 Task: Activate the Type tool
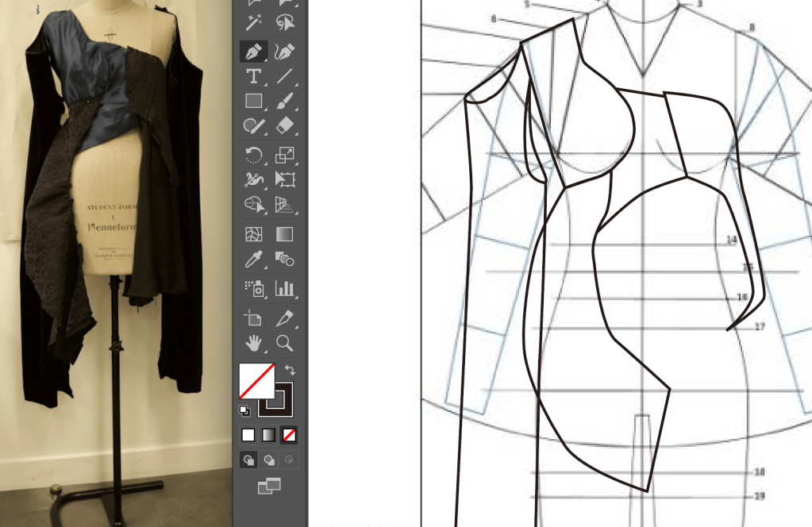[x=253, y=76]
